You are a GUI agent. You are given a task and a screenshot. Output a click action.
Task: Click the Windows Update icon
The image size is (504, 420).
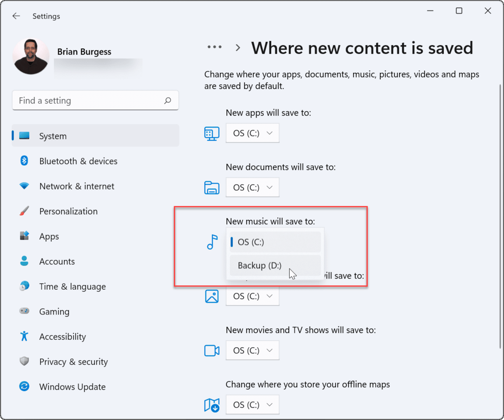[x=24, y=386]
